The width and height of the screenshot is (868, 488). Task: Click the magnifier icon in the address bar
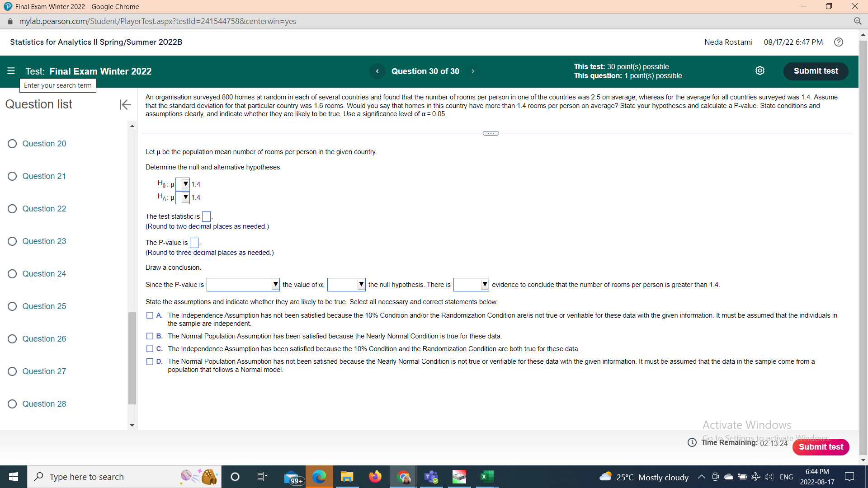(x=858, y=21)
